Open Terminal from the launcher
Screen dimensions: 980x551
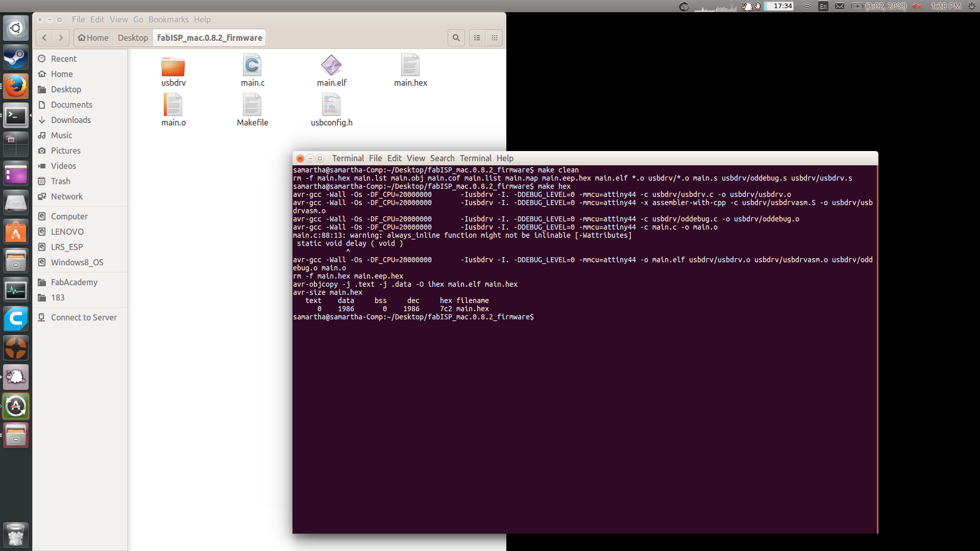click(16, 116)
